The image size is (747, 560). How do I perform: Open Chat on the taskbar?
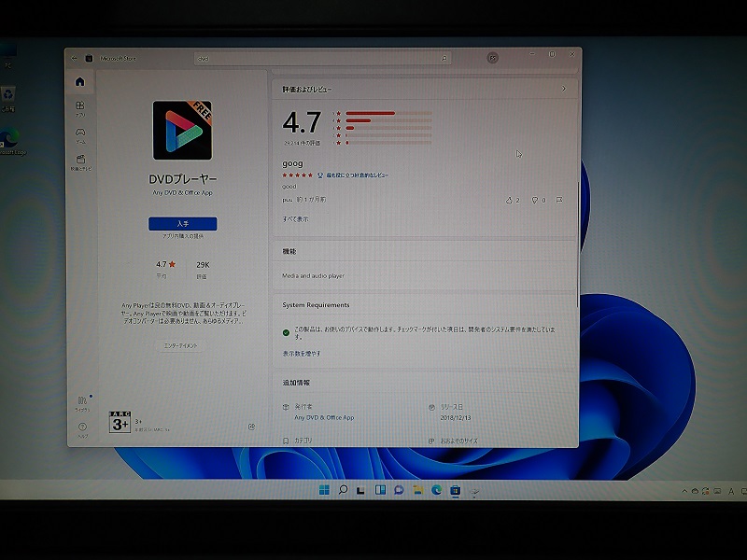[x=399, y=490]
